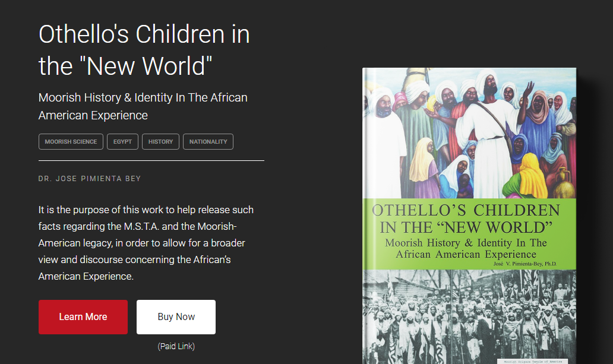The image size is (613, 364).
Task: Click the divider line beneath the tags
Action: [x=151, y=160]
